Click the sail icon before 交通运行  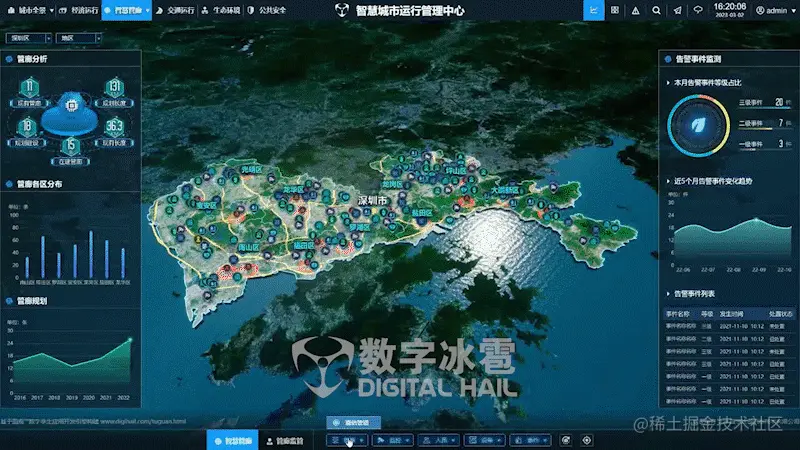159,10
